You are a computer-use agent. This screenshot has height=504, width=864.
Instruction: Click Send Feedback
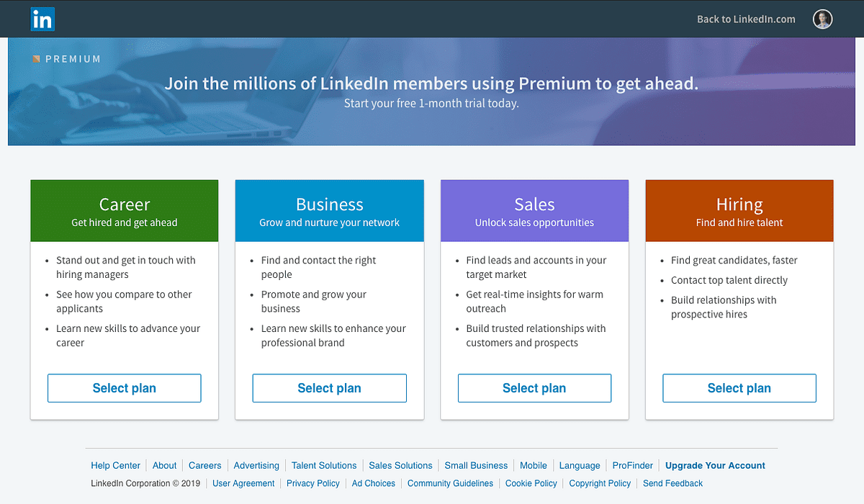tap(672, 483)
